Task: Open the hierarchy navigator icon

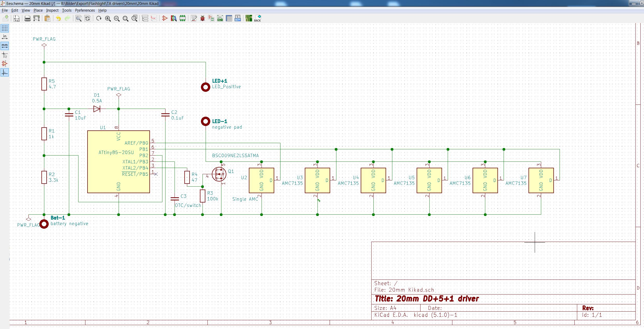Action: 145,18
